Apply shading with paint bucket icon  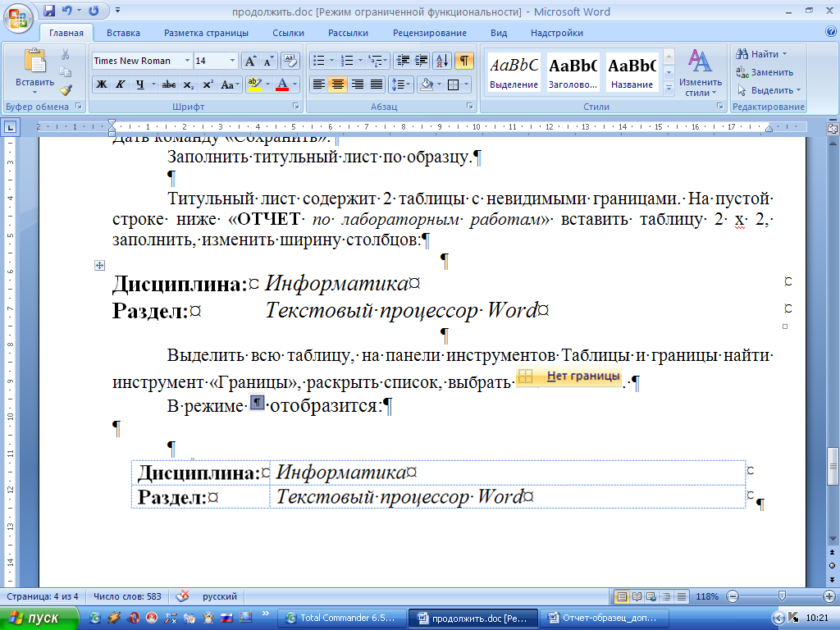click(427, 84)
